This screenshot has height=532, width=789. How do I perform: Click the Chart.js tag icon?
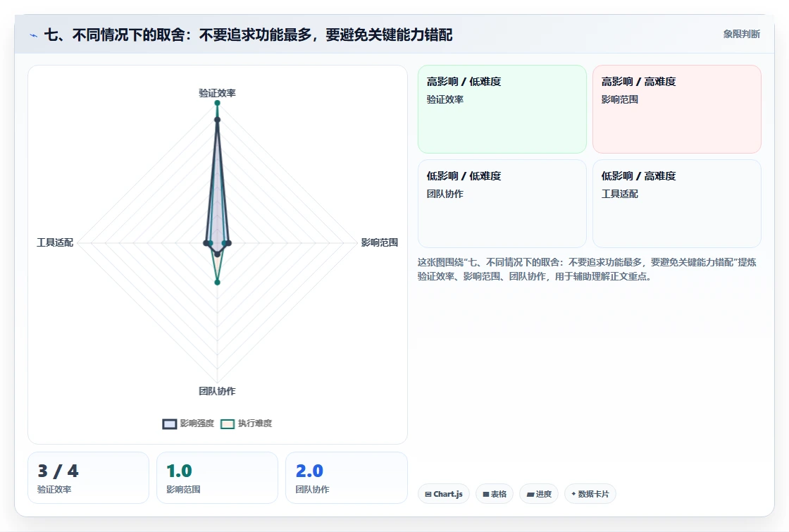point(428,494)
